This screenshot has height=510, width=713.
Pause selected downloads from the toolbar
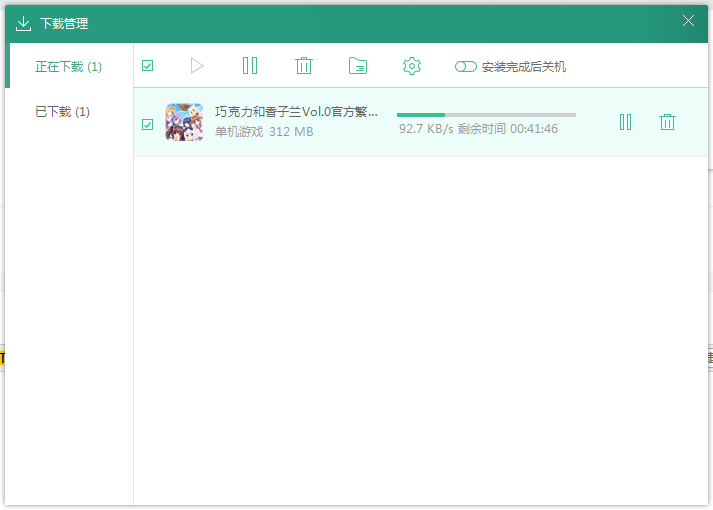250,66
